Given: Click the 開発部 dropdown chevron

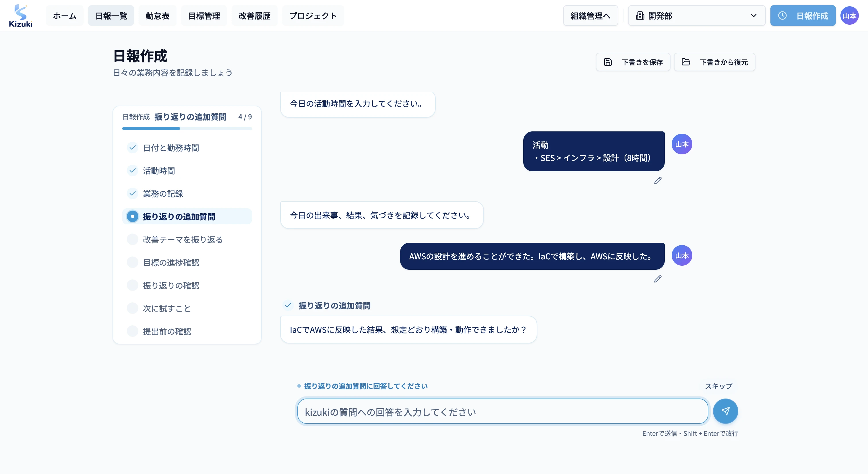Looking at the screenshot, I should coord(753,15).
